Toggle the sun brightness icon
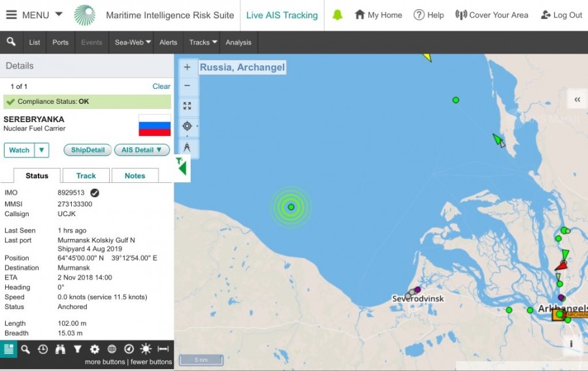588x371 pixels. coord(146,349)
